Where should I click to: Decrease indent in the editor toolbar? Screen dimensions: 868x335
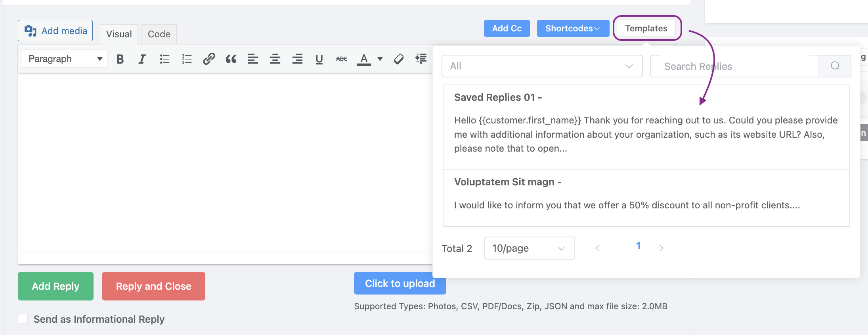pyautogui.click(x=421, y=59)
